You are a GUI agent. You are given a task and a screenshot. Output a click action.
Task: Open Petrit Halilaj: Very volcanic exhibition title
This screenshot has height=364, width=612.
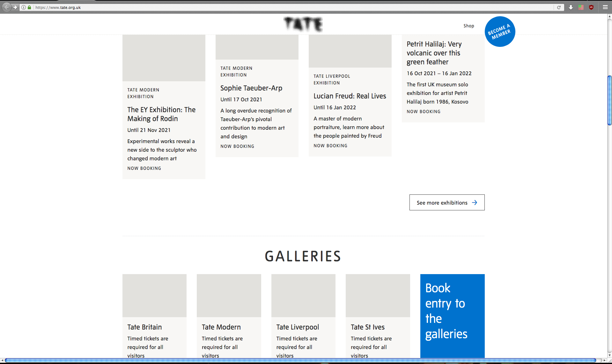[434, 53]
